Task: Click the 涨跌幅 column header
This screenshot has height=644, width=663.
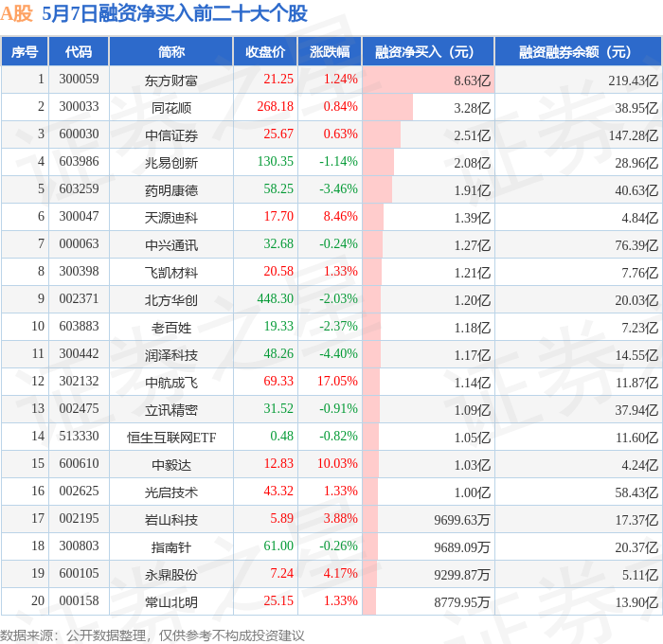Action: [x=330, y=51]
